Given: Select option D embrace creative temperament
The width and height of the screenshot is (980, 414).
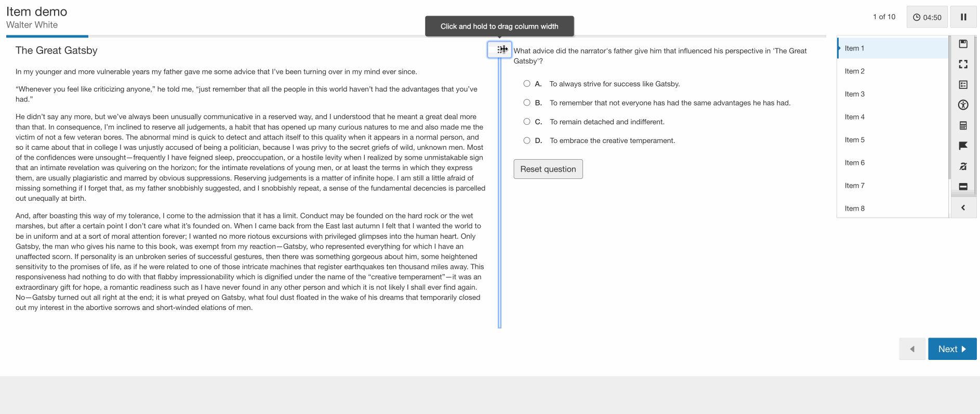Looking at the screenshot, I should coord(527,140).
